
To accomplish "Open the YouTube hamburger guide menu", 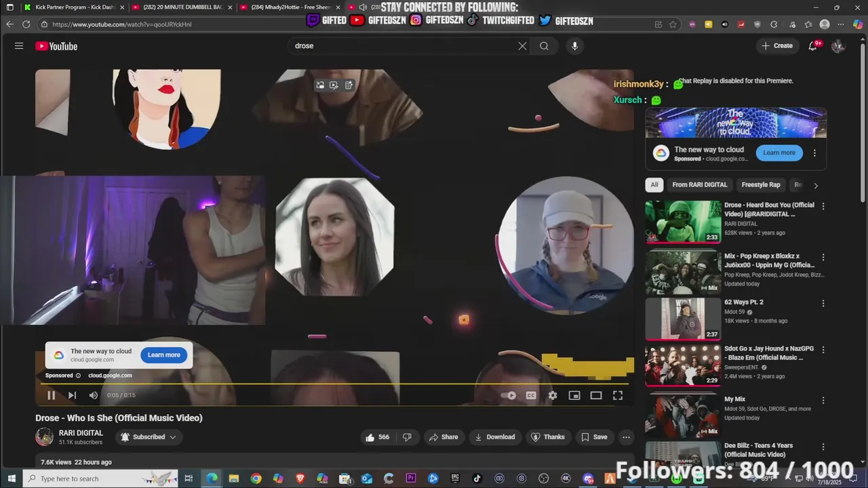I will click(19, 46).
